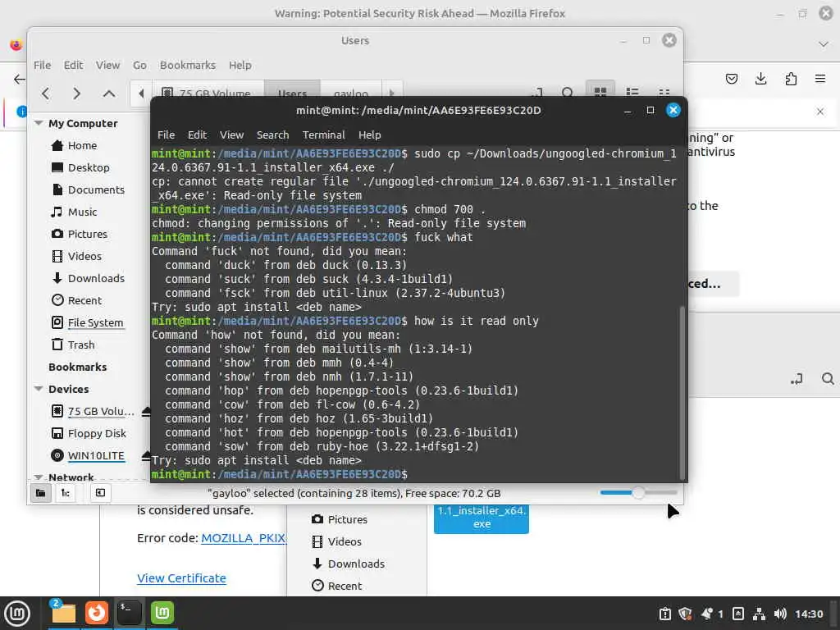The width and height of the screenshot is (840, 630).
Task: Switch to Files app in the taskbar
Action: (x=63, y=614)
